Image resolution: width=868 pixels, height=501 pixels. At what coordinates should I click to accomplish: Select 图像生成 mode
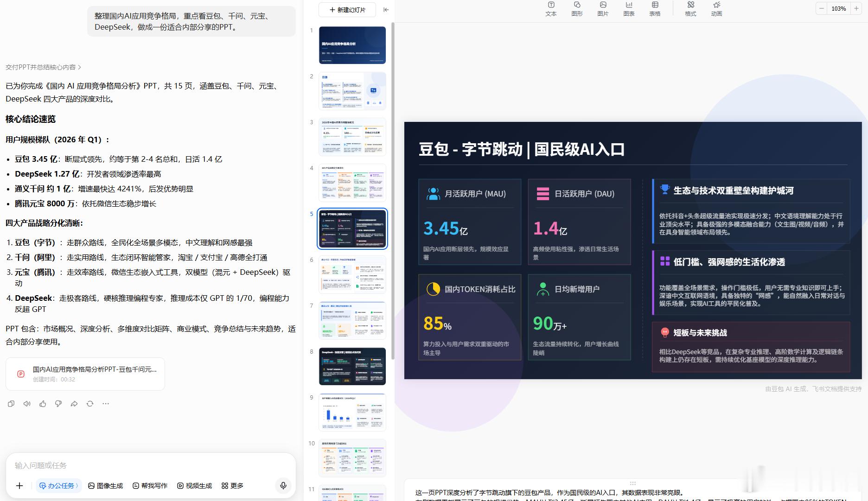[105, 486]
